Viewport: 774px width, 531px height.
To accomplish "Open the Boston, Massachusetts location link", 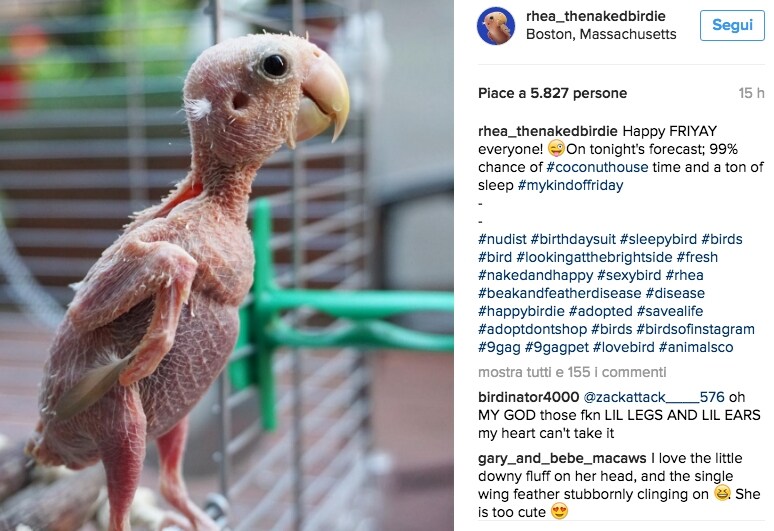I will [x=600, y=34].
